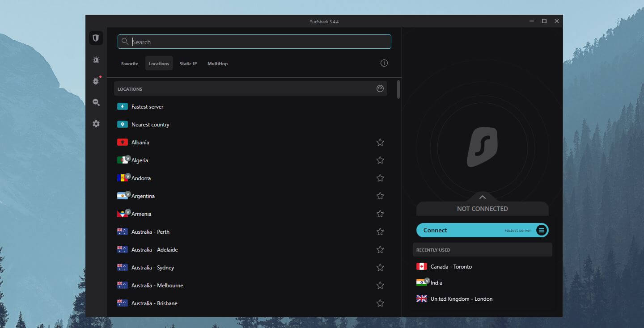This screenshot has height=328, width=644.
Task: Maximize the Surfshark window
Action: pos(544,21)
